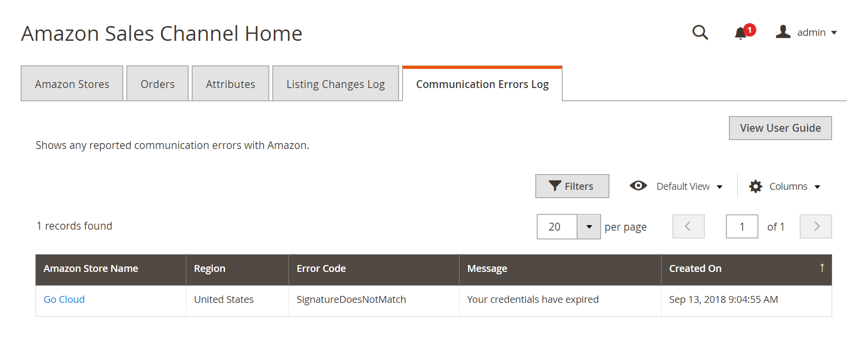This screenshot has height=355, width=868.
Task: Open notifications bell with red badge
Action: point(744,32)
